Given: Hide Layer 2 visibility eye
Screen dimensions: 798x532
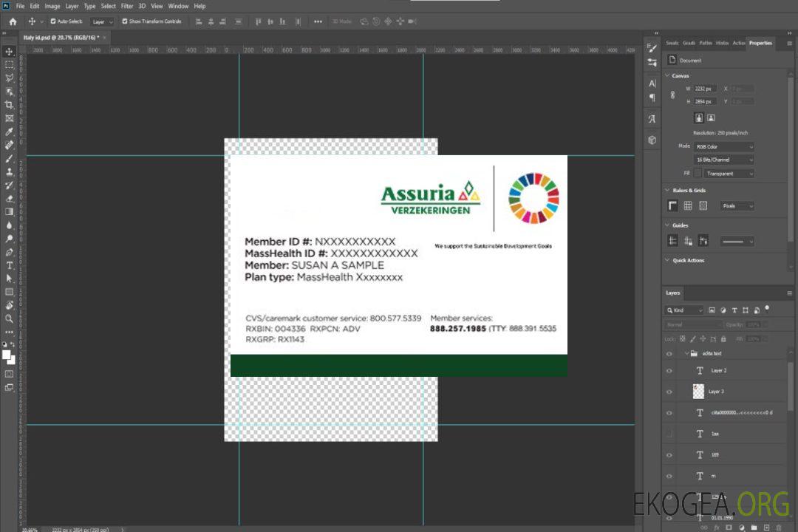Looking at the screenshot, I should click(669, 371).
